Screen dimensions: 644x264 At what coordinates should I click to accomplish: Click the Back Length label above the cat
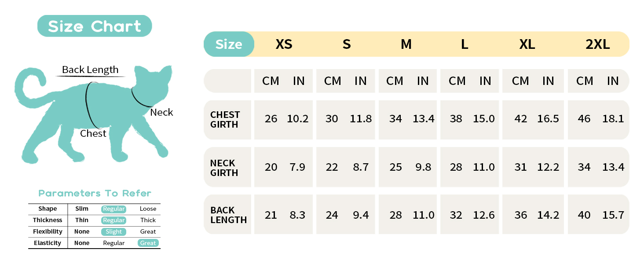point(90,70)
